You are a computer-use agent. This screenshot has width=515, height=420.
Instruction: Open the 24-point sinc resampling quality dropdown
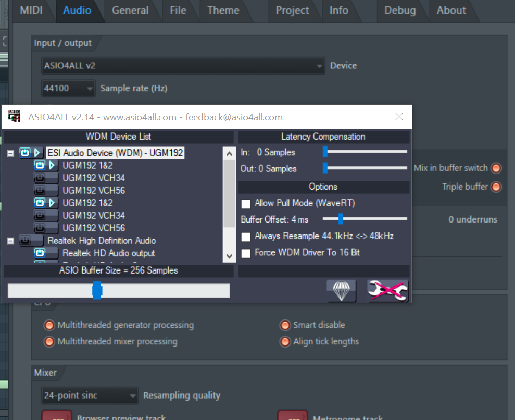90,396
